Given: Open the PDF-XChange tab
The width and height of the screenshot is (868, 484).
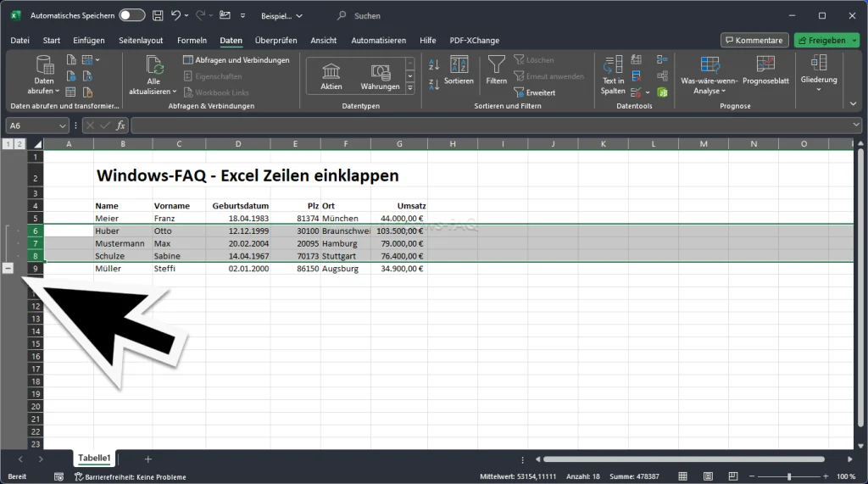Looking at the screenshot, I should [475, 41].
